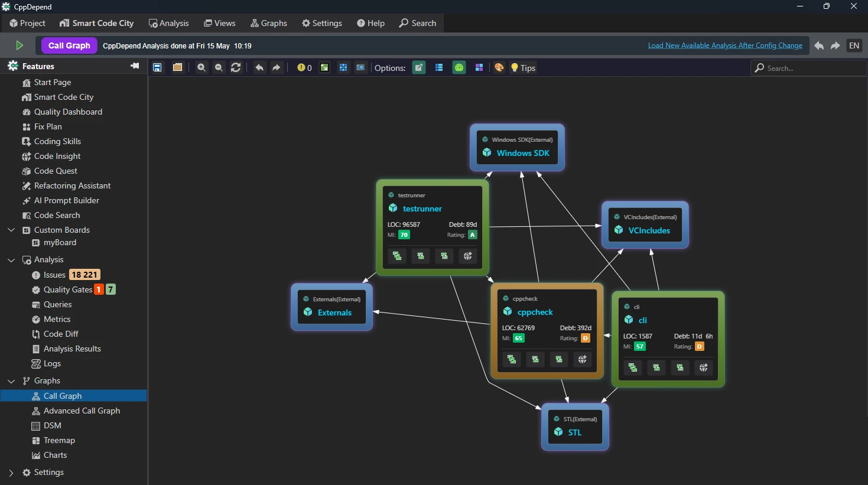
Task: Click the green play run button
Action: point(19,45)
